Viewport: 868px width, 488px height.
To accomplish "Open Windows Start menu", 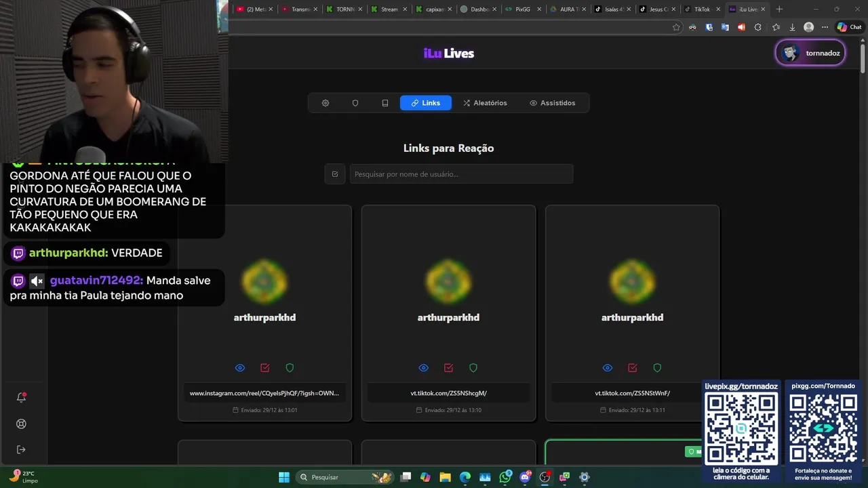I will (x=284, y=477).
